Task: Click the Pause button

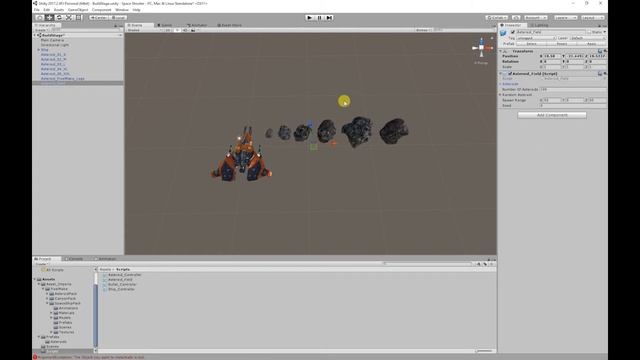Action: coord(319,18)
